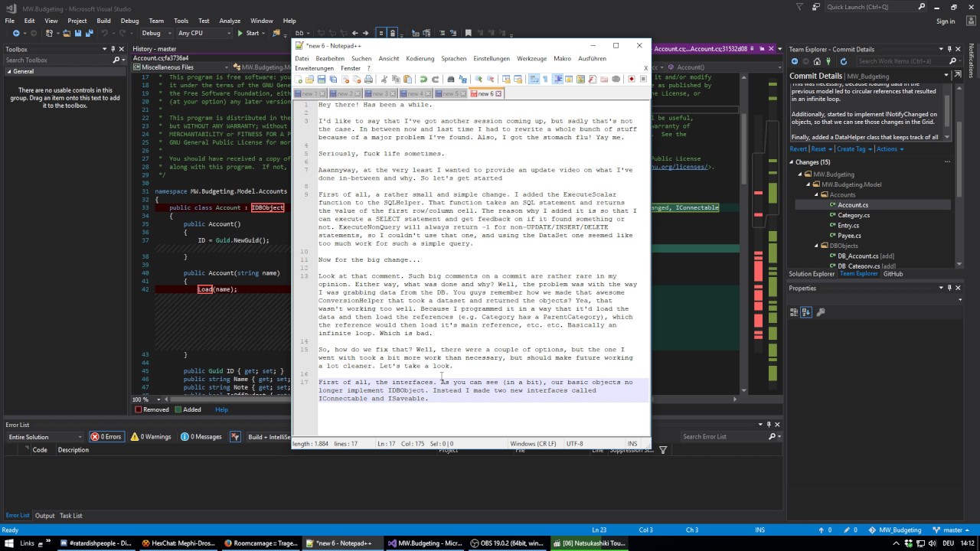This screenshot has width=980, height=551.
Task: Close the new 6 tab in Notepad++
Action: pos(498,93)
